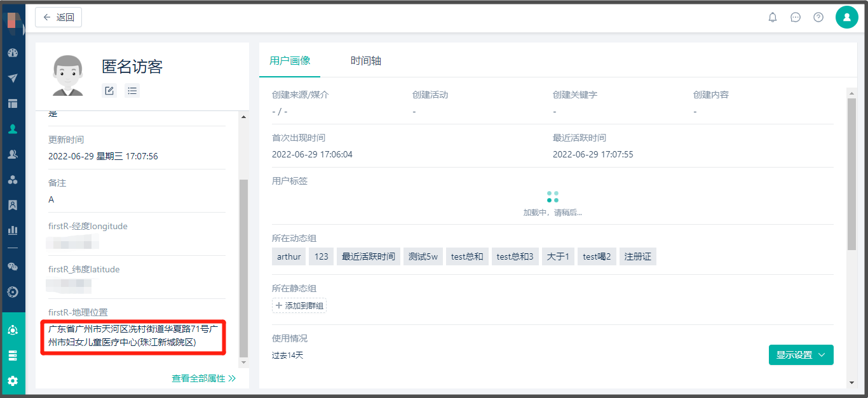Image resolution: width=868 pixels, height=398 pixels.
Task: Click the 123 dynamic group tag
Action: tap(322, 256)
